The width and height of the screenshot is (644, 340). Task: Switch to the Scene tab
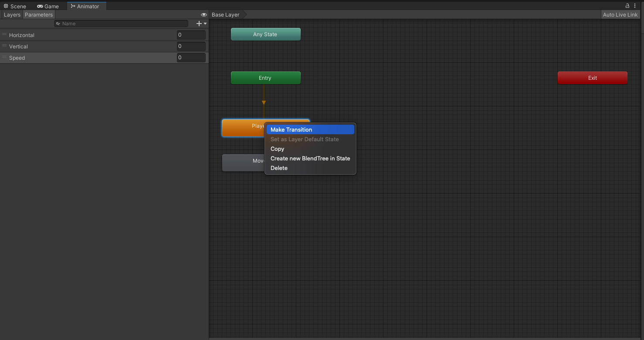point(15,6)
